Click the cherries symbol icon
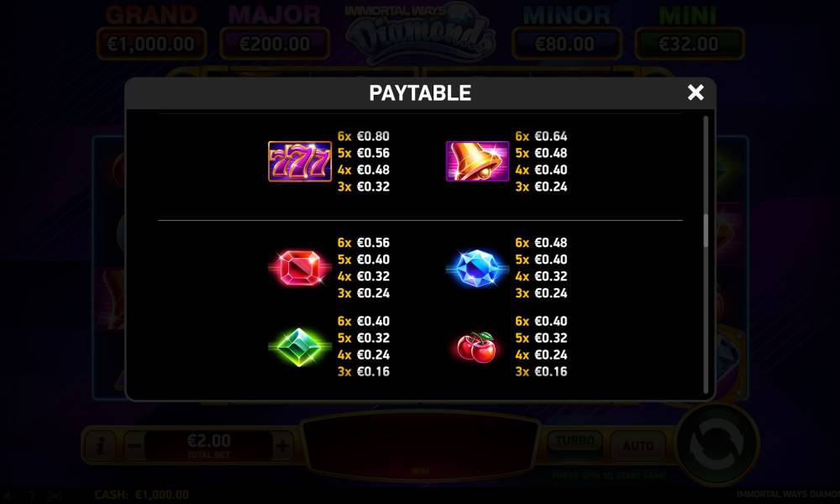 coord(476,347)
